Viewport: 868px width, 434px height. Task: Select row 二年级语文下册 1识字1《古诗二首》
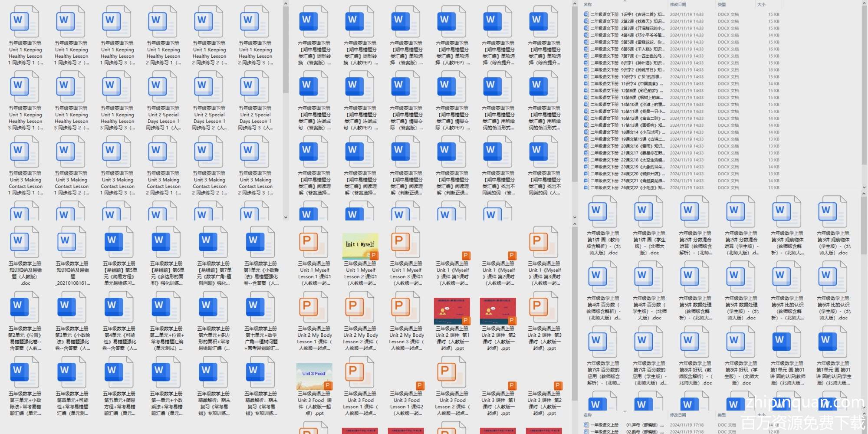pyautogui.click(x=682, y=14)
